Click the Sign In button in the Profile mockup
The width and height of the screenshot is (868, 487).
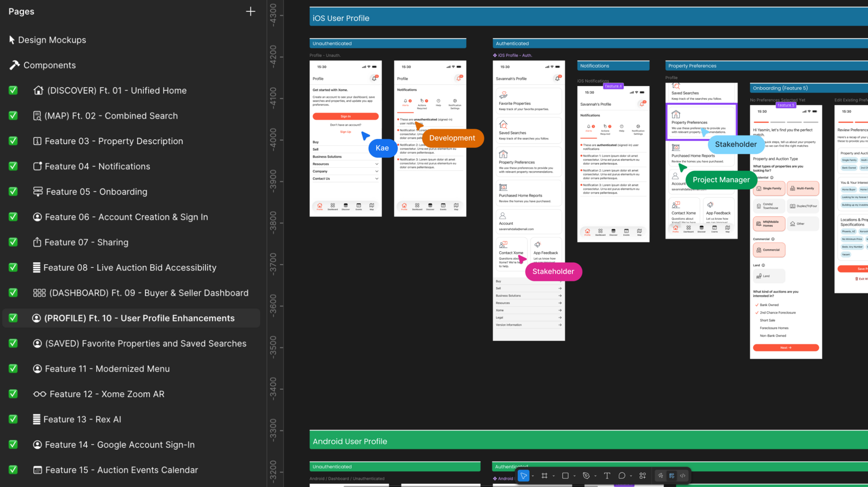point(345,116)
